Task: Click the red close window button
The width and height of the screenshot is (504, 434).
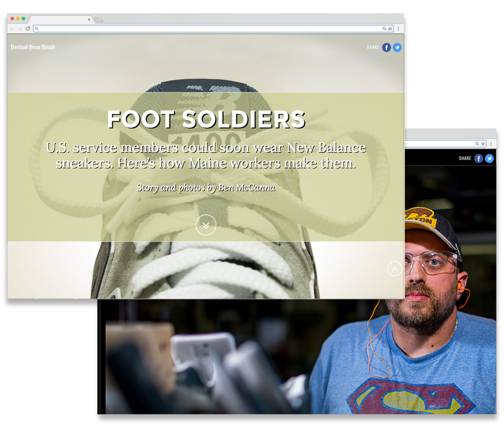Action: (x=12, y=18)
